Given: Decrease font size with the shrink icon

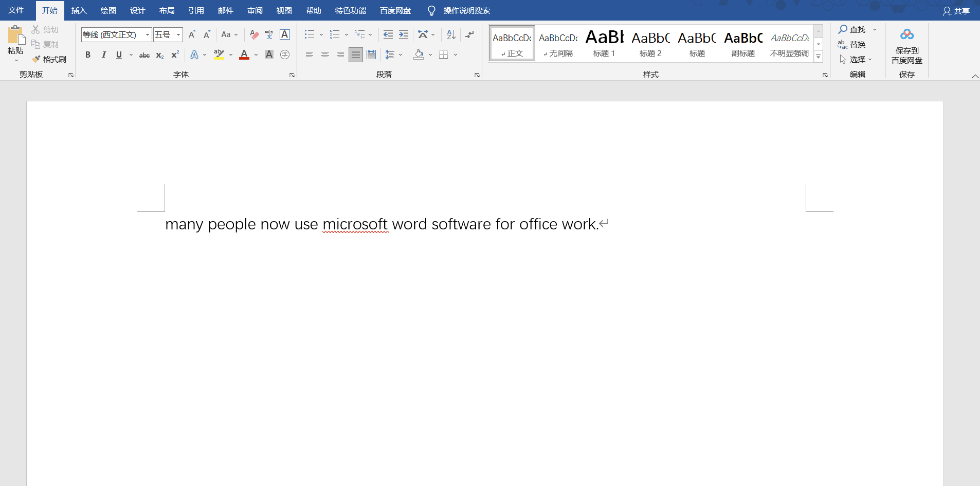Looking at the screenshot, I should [x=207, y=34].
